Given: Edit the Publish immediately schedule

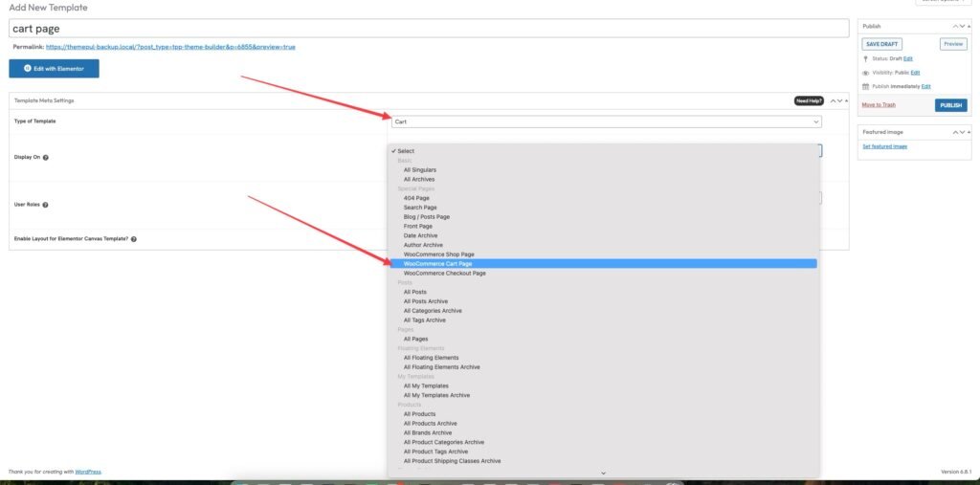Looking at the screenshot, I should [x=925, y=86].
